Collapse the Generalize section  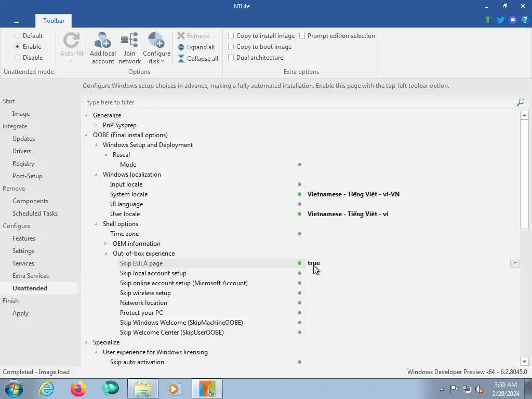tap(86, 115)
